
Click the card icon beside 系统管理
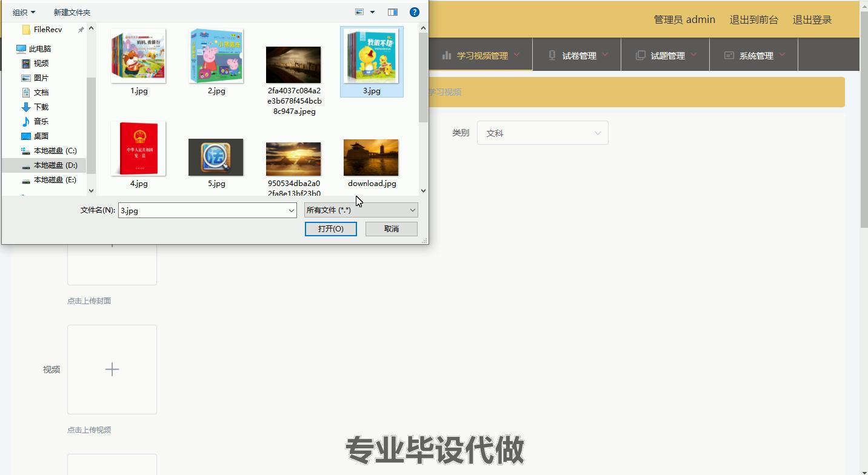click(729, 55)
